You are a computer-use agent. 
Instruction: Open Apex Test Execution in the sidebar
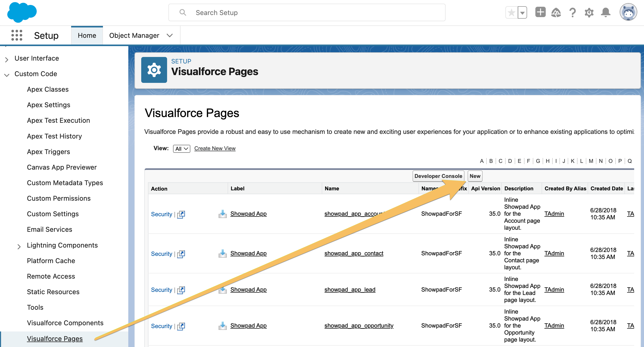click(58, 120)
